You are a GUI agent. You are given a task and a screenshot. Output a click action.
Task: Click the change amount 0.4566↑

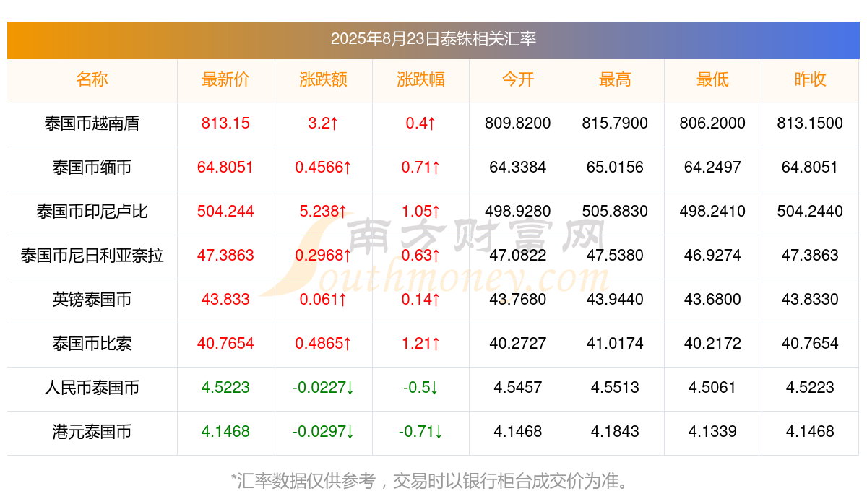pos(323,168)
